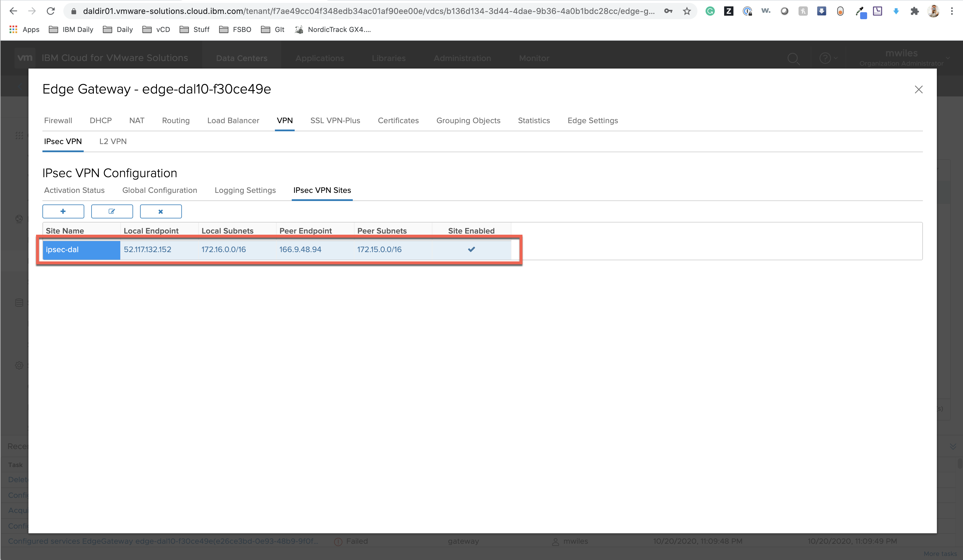Open the browser extensions puzzle icon

pyautogui.click(x=914, y=11)
